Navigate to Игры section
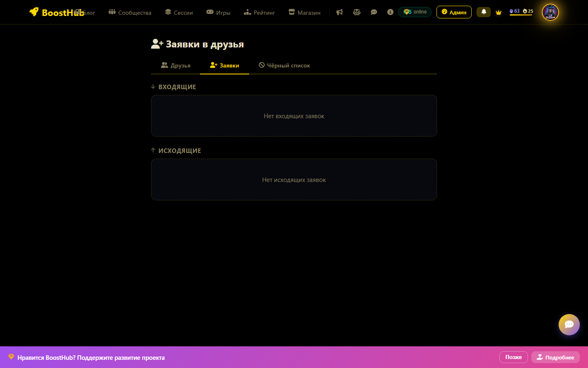 click(218, 13)
